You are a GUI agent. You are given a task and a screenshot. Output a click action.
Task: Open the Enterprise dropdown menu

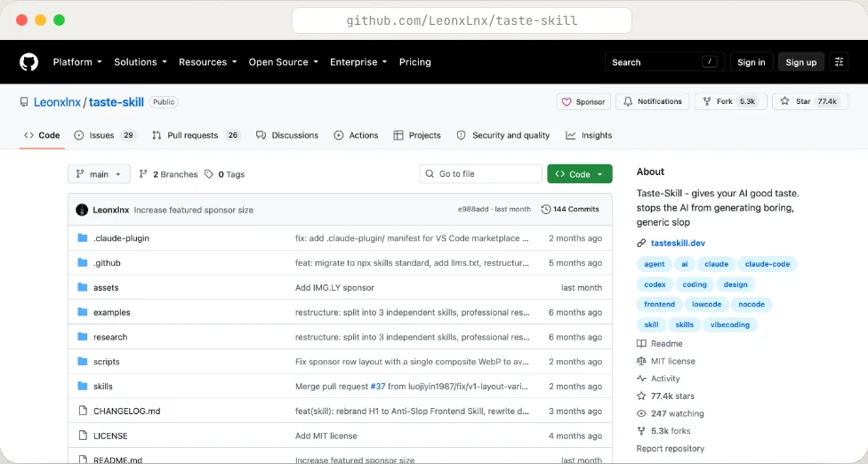point(358,62)
